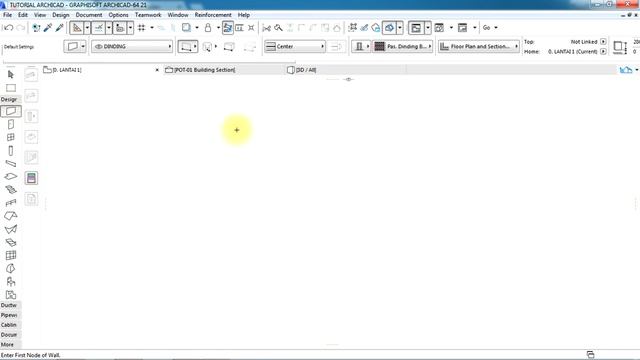This screenshot has height=360, width=640.
Task: Click the Home story LANTAI 1 arrow button
Action: pyautogui.click(x=603, y=51)
